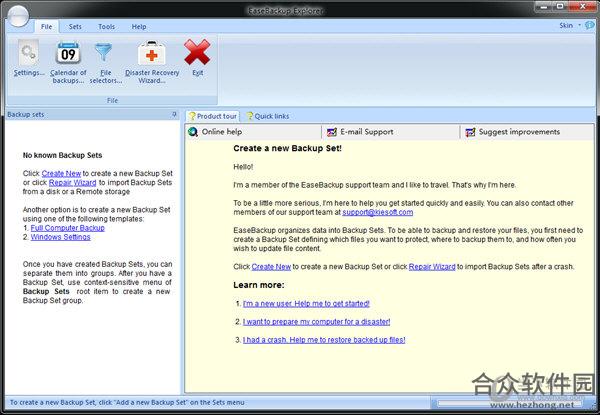
Task: Minimize the EaseBackup Explorer window
Action: pyautogui.click(x=543, y=6)
